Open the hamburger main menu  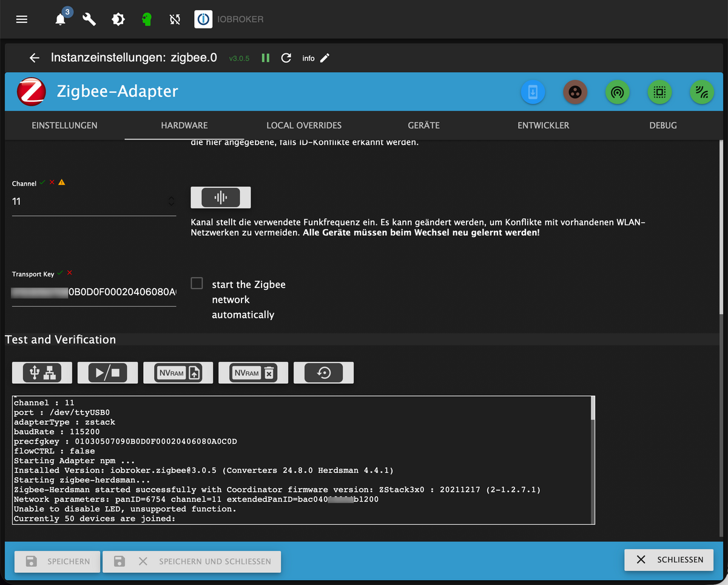tap(22, 19)
